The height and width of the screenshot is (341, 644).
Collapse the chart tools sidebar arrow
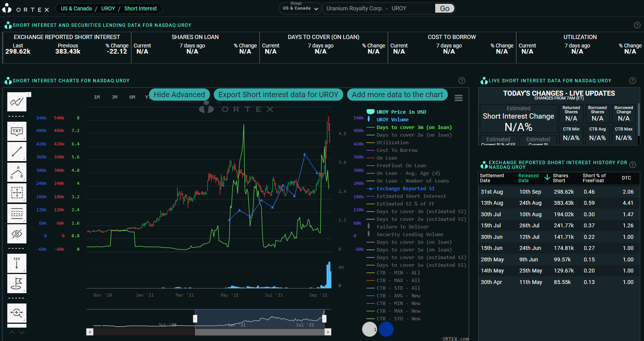tap(29, 95)
